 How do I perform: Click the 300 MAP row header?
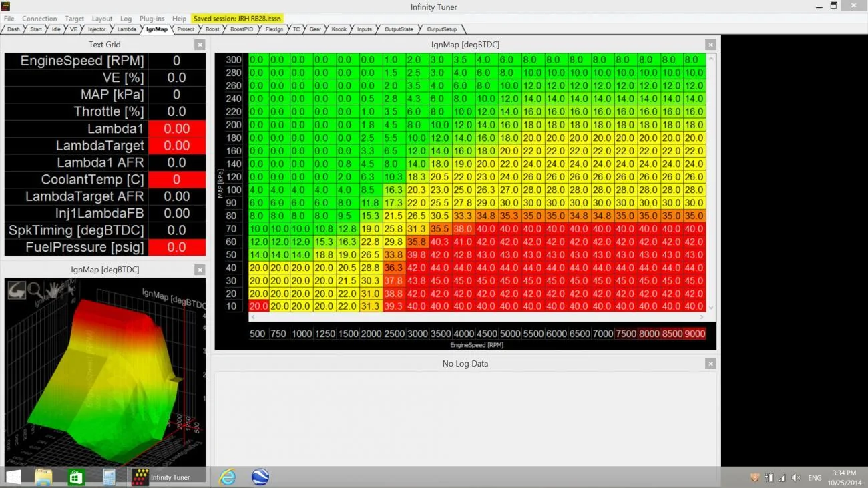click(x=234, y=60)
